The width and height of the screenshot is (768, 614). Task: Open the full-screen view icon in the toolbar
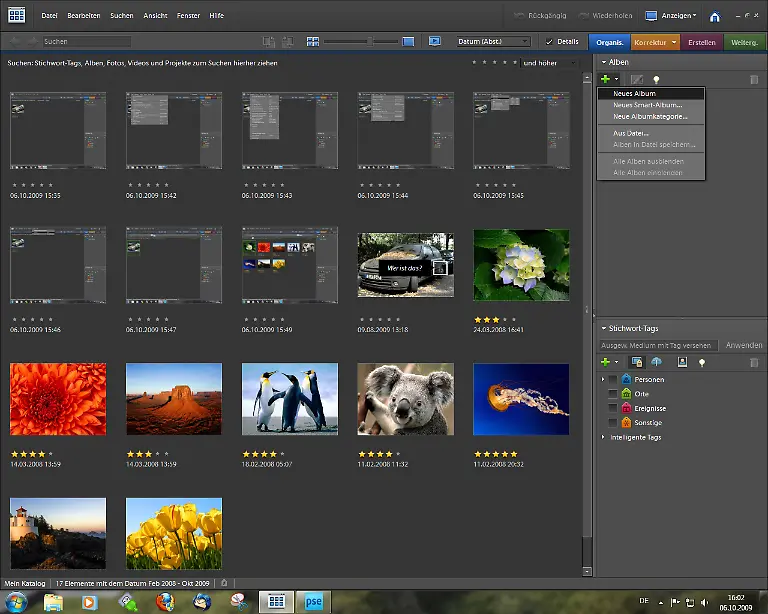coord(435,41)
